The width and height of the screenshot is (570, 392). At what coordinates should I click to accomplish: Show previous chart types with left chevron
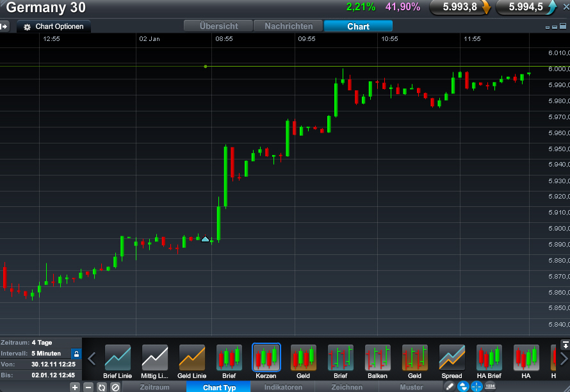pyautogui.click(x=92, y=359)
